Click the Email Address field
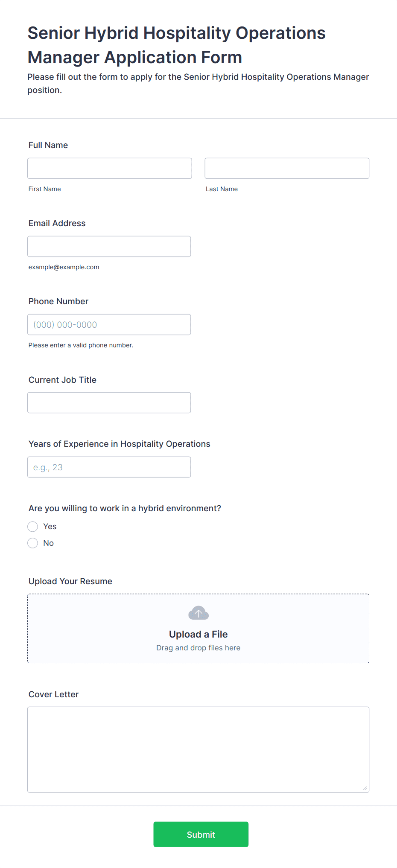The image size is (397, 868). (109, 246)
